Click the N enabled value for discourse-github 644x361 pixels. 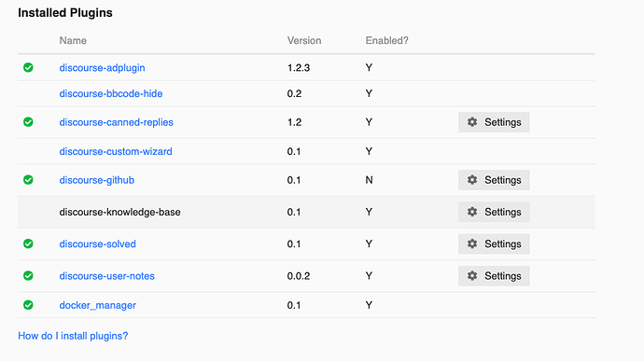point(369,180)
